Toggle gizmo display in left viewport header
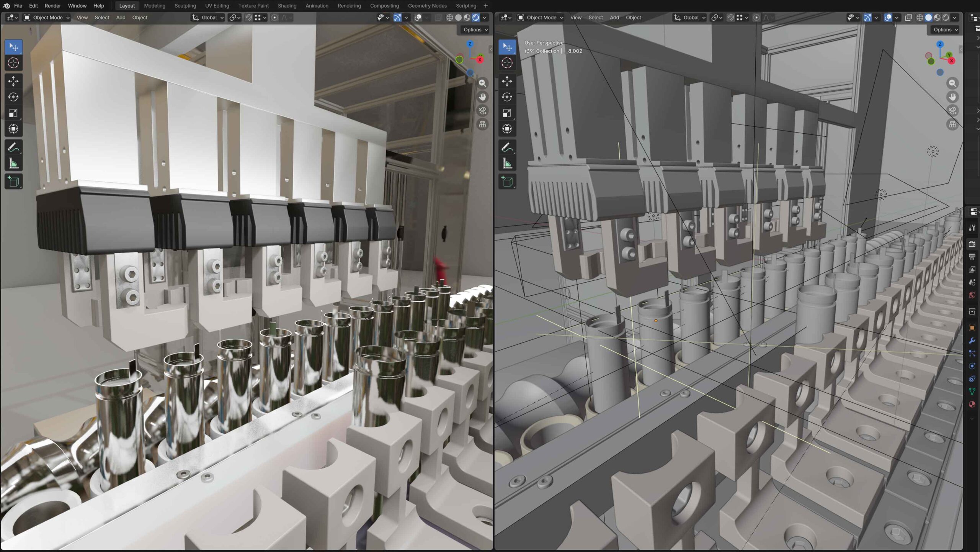Image resolution: width=980 pixels, height=552 pixels. click(x=398, y=18)
